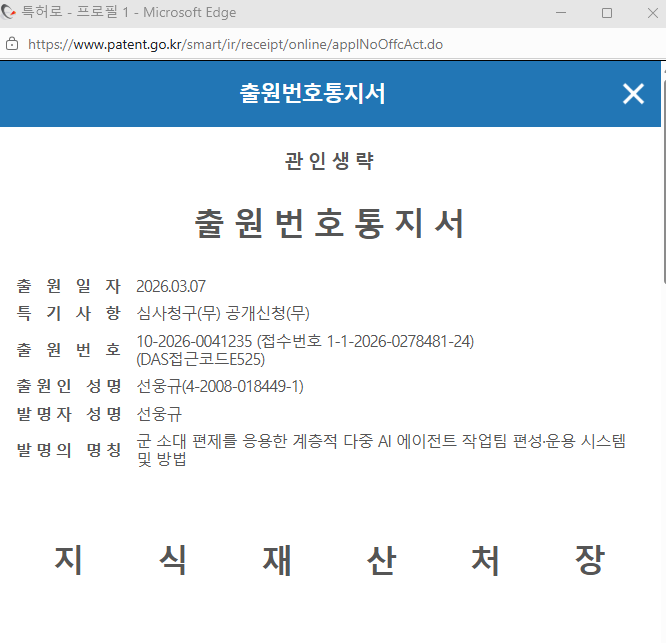The height and width of the screenshot is (643, 666).
Task: Click applicant name 선웅규(4-2008-018449-1)
Action: tap(220, 386)
